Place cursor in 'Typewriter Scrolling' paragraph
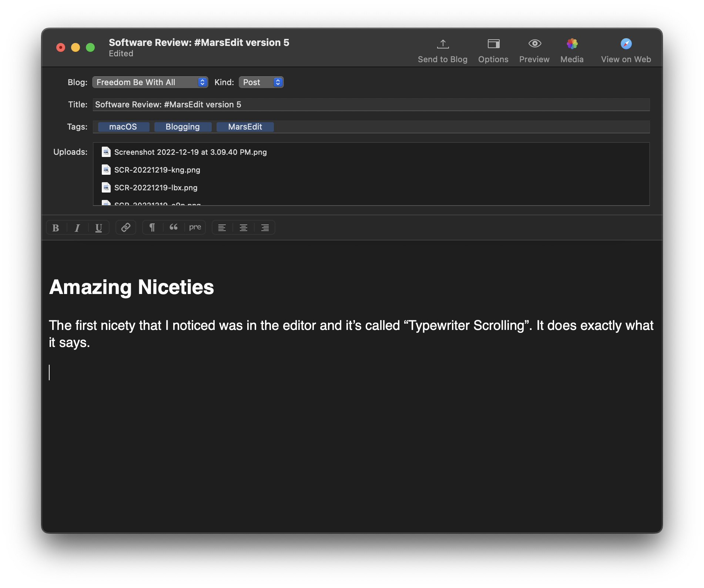The width and height of the screenshot is (704, 588). [351, 334]
